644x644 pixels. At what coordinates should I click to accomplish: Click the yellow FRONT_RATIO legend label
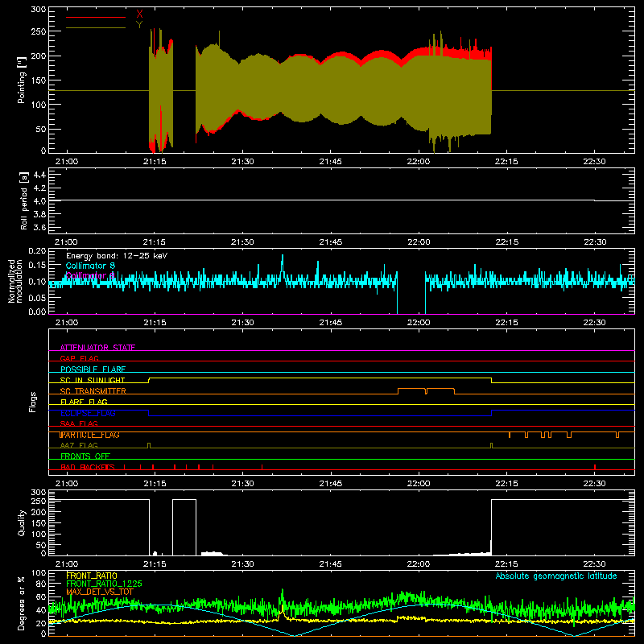[x=92, y=576]
